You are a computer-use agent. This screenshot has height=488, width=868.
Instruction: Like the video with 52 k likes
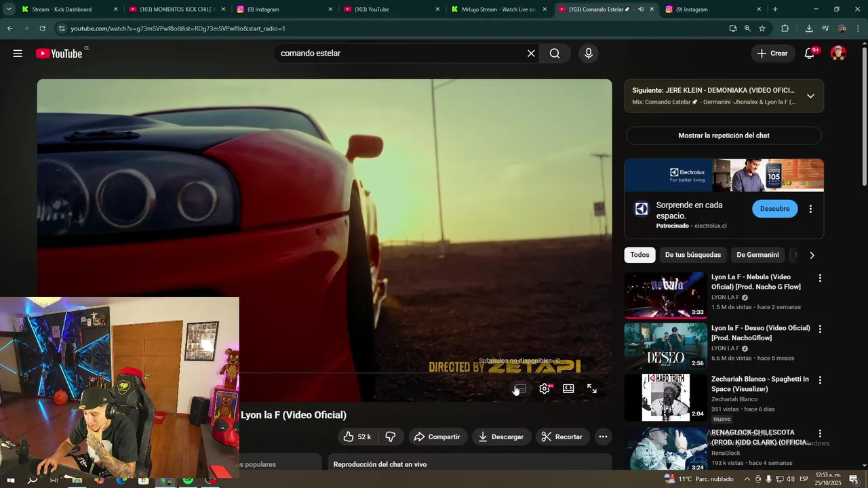click(x=357, y=436)
